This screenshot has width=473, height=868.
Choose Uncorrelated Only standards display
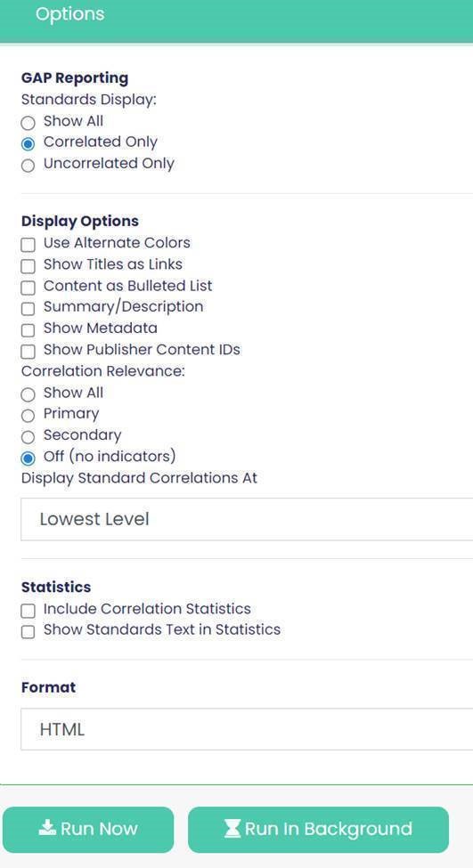tap(28, 166)
